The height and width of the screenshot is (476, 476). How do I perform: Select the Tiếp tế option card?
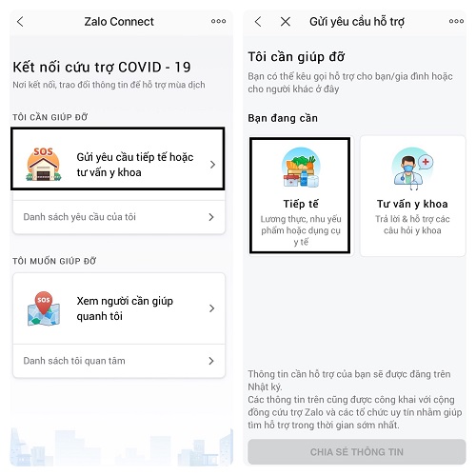[x=300, y=195]
